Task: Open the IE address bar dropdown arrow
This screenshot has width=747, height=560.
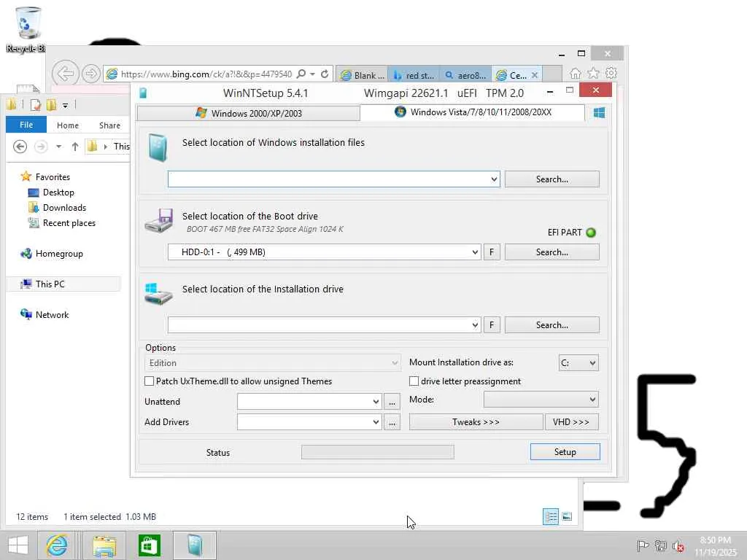Action: tap(312, 74)
